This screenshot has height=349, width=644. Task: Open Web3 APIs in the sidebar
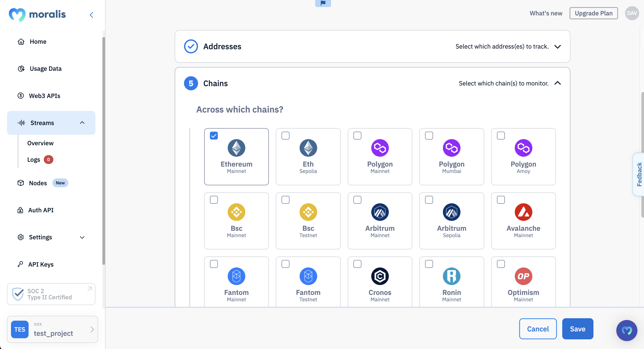pos(51,96)
